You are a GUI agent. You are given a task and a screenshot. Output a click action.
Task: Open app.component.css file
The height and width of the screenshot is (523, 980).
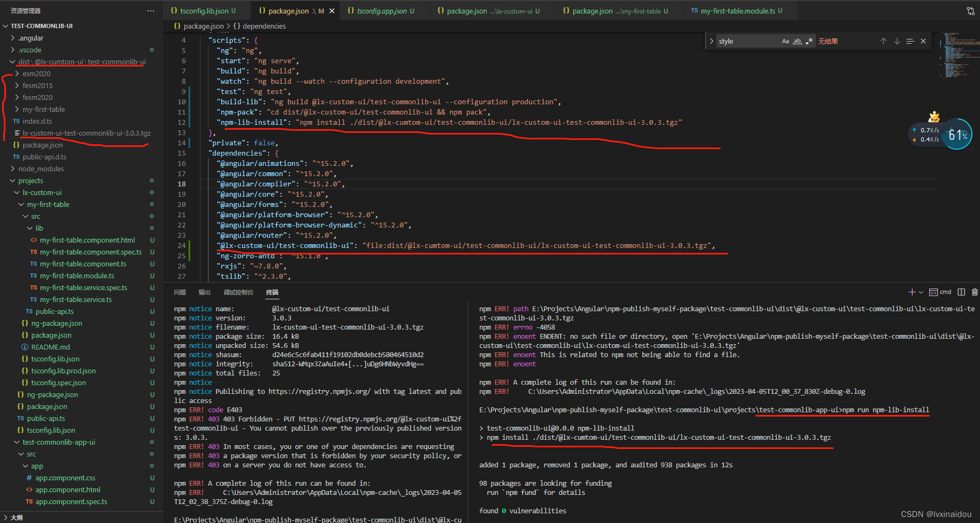pyautogui.click(x=65, y=478)
